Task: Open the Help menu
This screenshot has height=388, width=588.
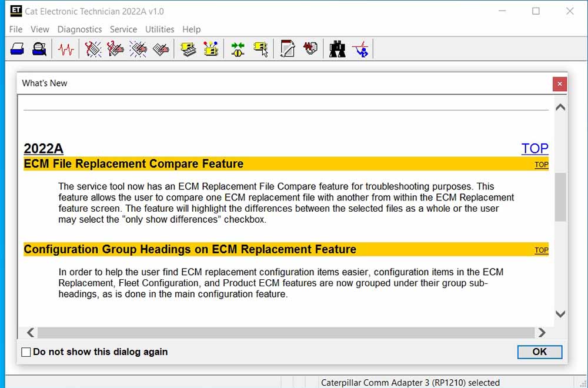Action: click(191, 29)
